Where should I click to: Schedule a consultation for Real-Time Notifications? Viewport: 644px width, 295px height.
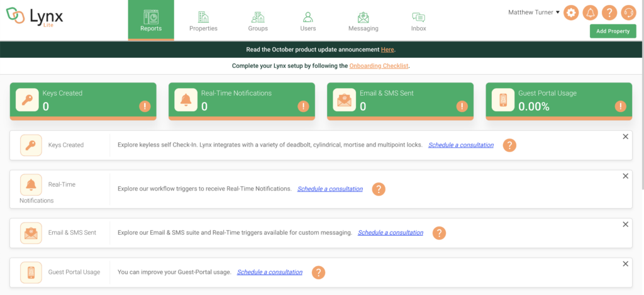[330, 189]
